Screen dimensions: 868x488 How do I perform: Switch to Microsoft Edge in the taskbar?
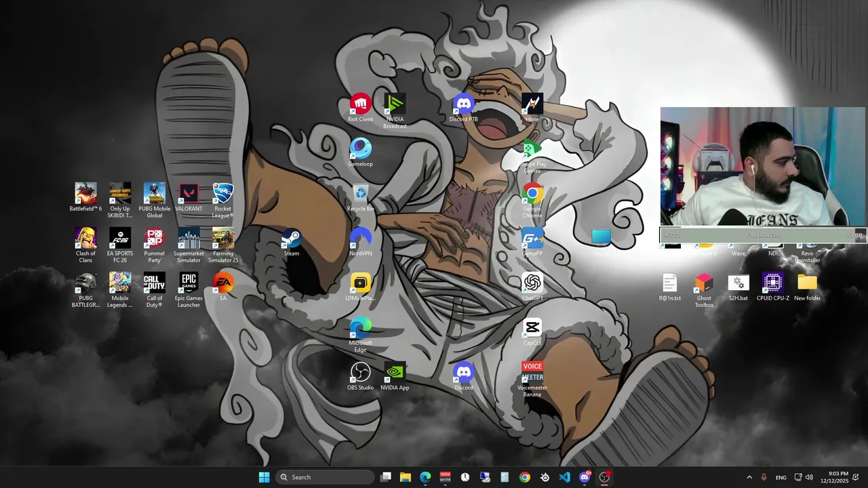[425, 477]
